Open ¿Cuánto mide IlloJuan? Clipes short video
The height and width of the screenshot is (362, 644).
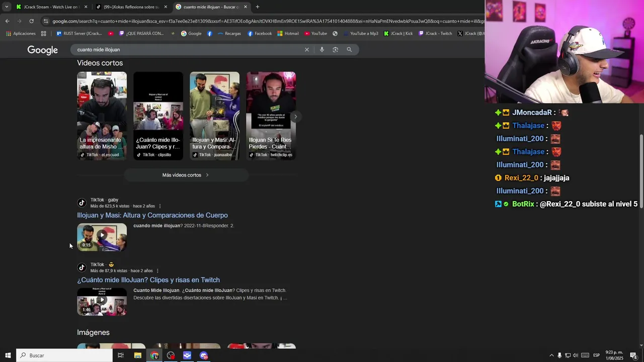coord(158,116)
